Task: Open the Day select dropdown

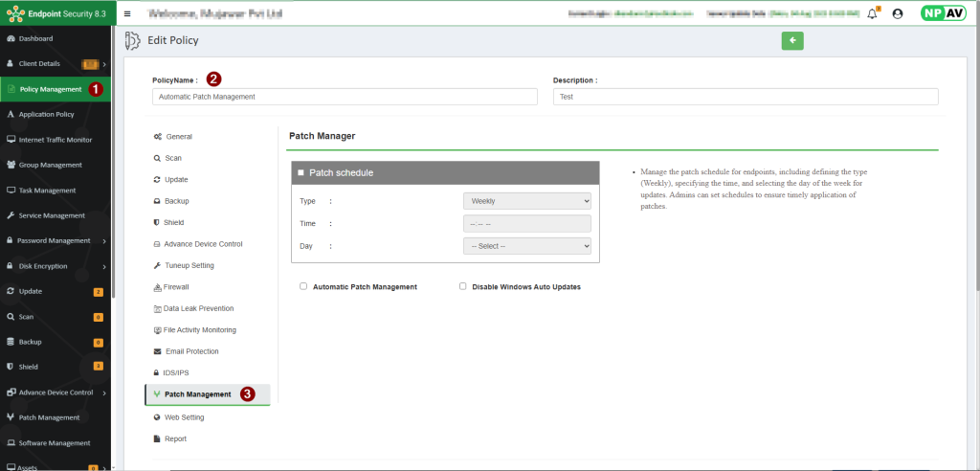Action: click(x=526, y=246)
